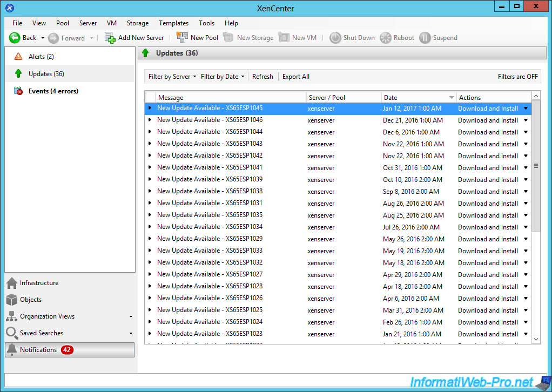This screenshot has height=392, width=552.
Task: Open the Server menu
Action: 88,23
